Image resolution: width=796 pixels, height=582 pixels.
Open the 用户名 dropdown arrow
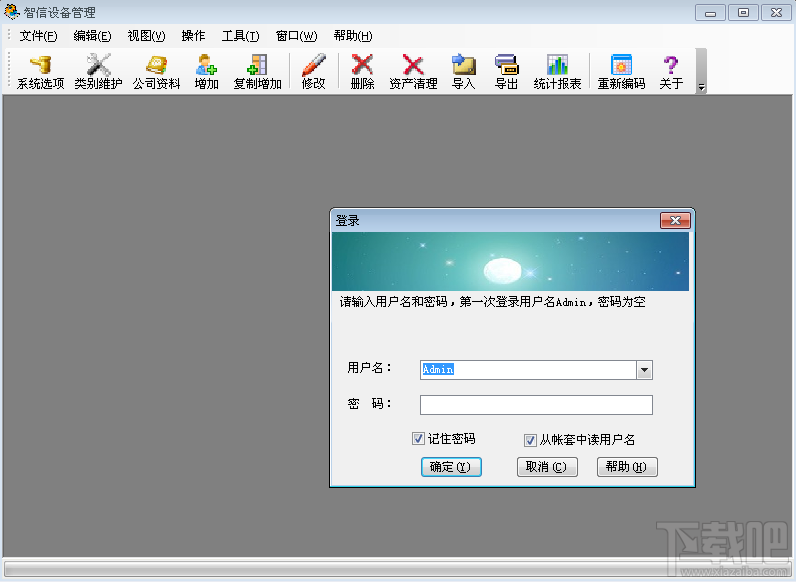[644, 370]
